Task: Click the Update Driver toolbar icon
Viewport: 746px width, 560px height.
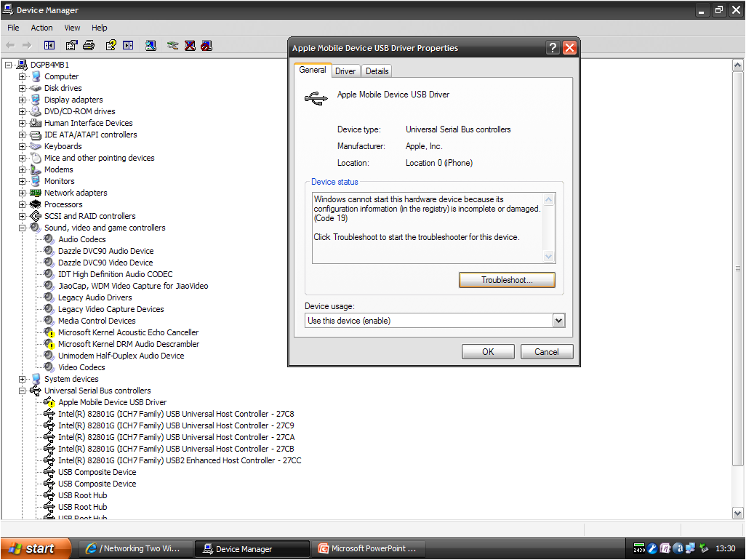Action: coord(173,46)
